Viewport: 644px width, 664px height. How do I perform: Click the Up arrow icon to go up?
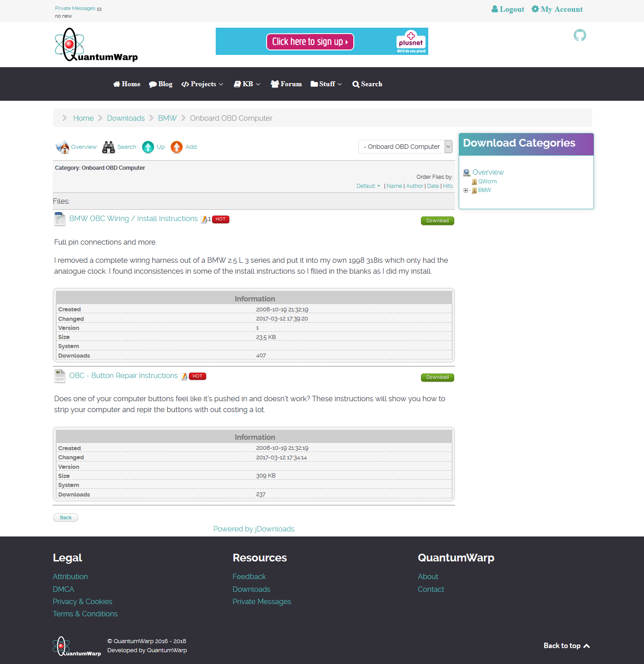click(148, 147)
